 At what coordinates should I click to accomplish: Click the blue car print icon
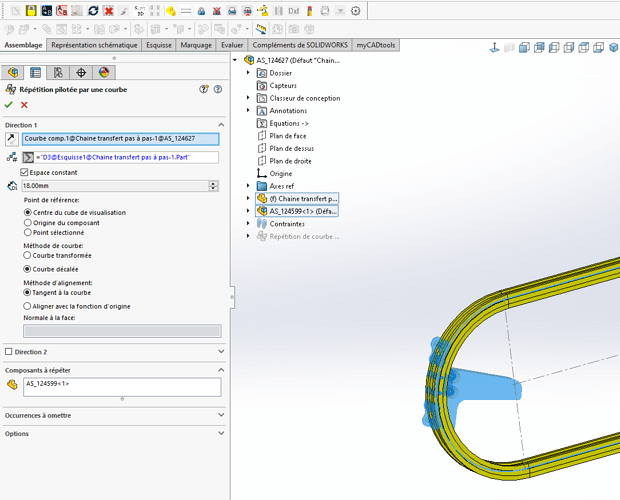tap(232, 11)
